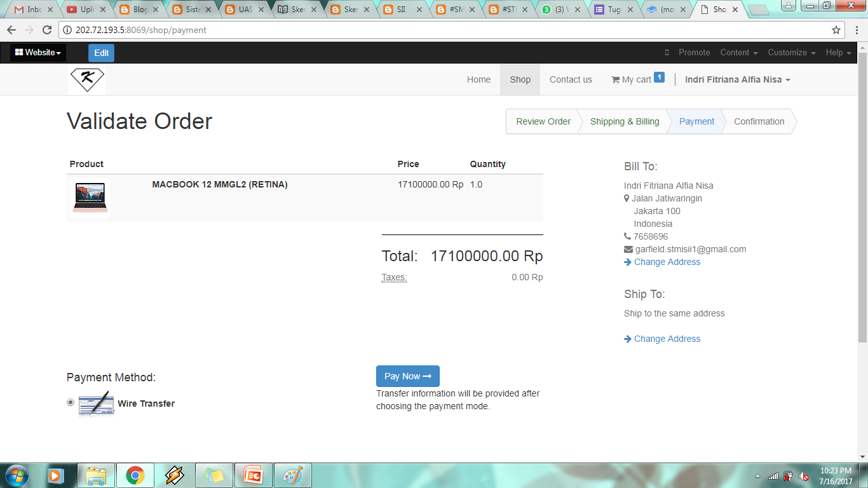Viewport: 868px width, 488px height.
Task: Expand the Website dropdown menu
Action: pos(38,53)
